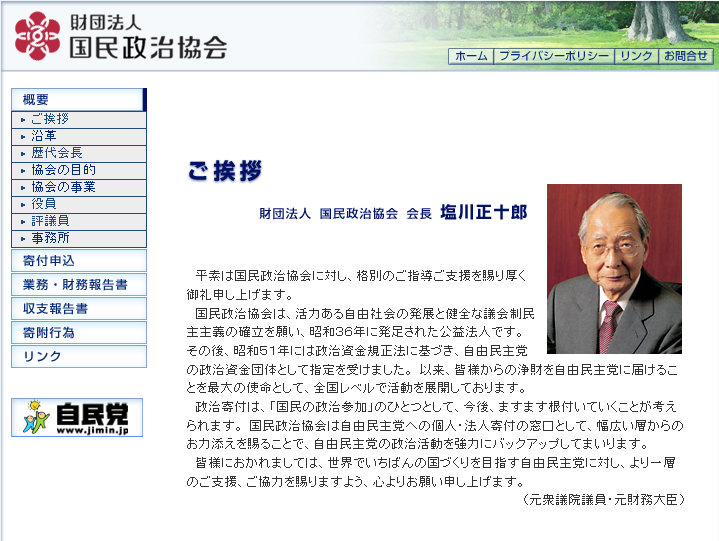Click the chairman portrait photo

click(x=614, y=269)
